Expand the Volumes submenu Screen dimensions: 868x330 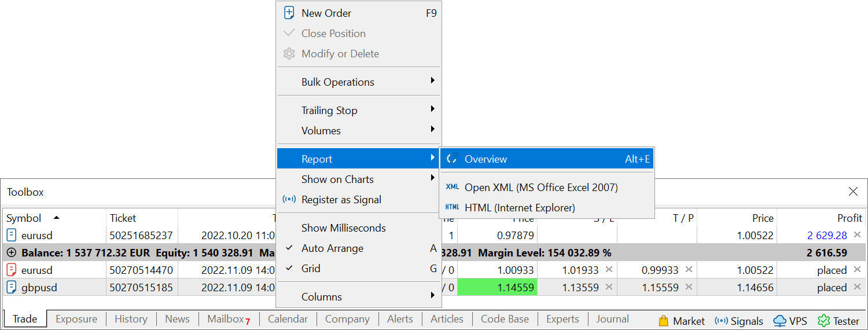(x=358, y=130)
